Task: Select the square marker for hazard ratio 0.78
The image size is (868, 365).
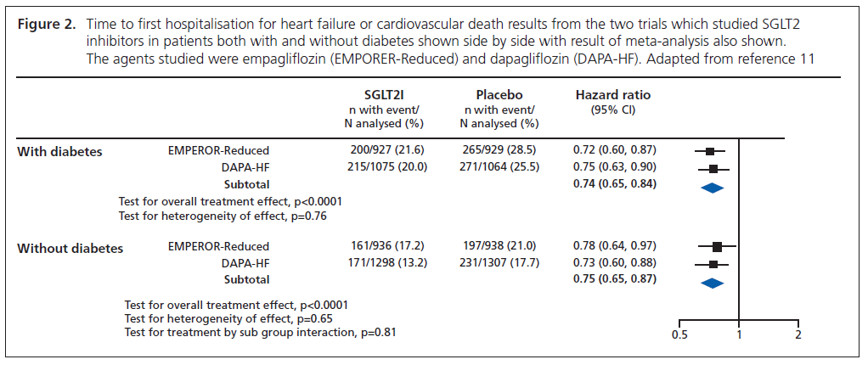Action: coord(717,247)
